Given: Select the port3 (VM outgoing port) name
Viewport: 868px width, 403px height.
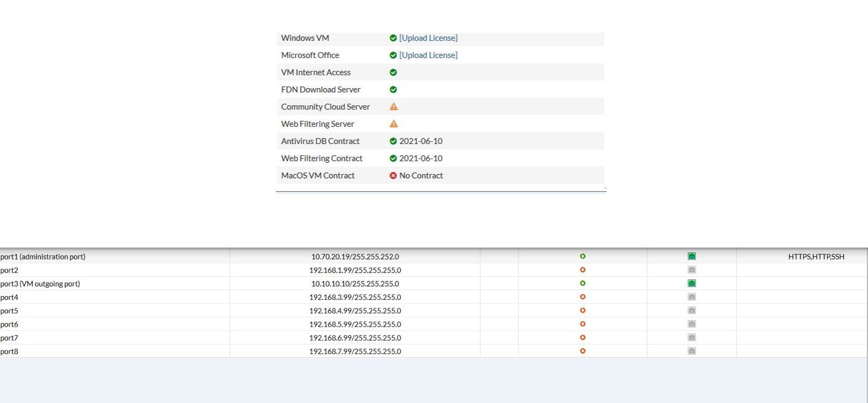Looking at the screenshot, I should (40, 284).
